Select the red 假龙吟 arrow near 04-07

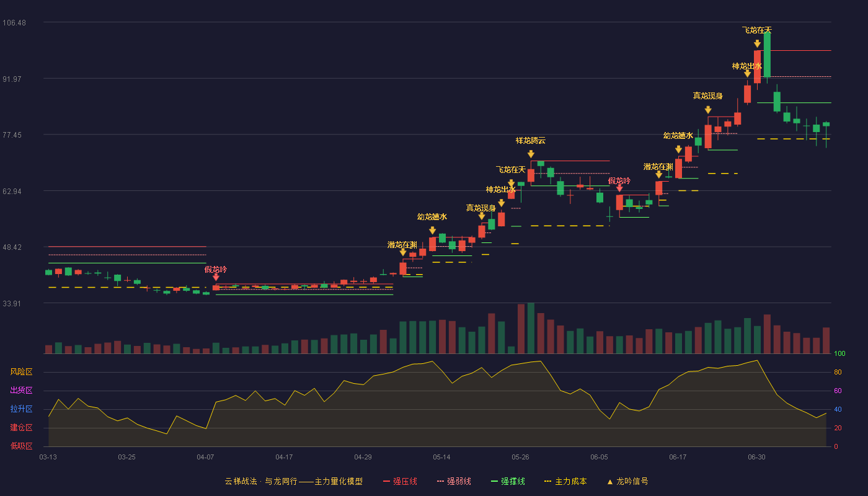[x=216, y=277]
